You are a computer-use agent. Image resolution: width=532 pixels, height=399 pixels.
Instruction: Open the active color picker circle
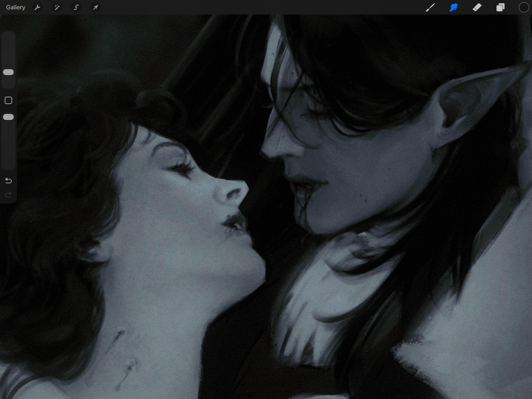point(524,8)
